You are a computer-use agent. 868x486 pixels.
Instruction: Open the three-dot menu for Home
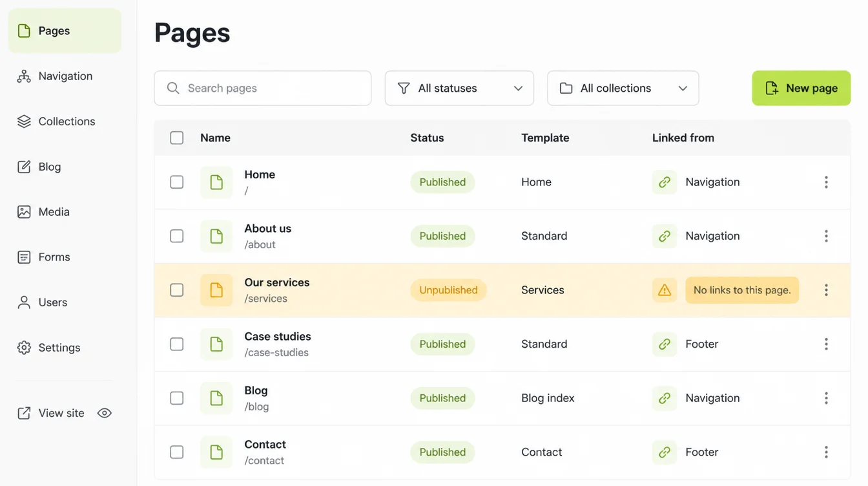pos(826,182)
